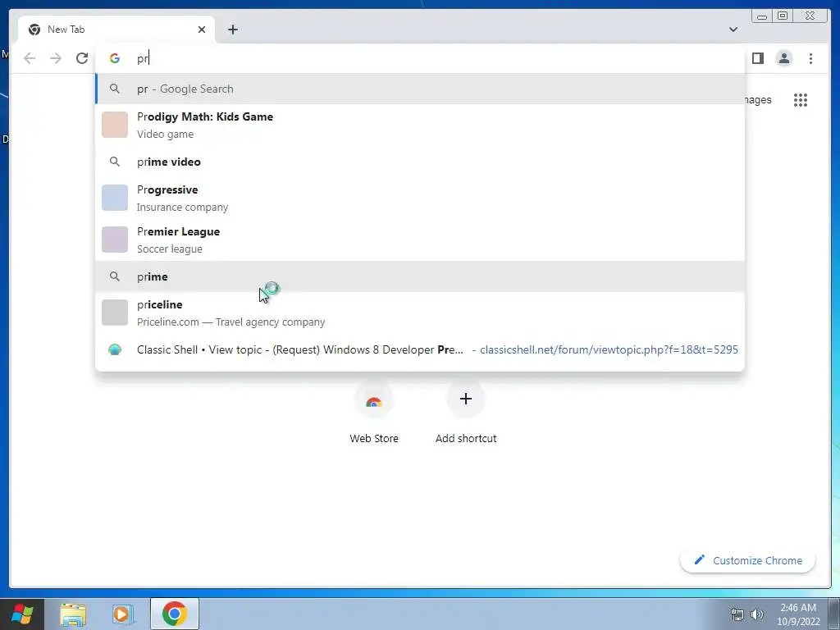The width and height of the screenshot is (840, 630).
Task: Open the Windows Start menu
Action: [22, 614]
